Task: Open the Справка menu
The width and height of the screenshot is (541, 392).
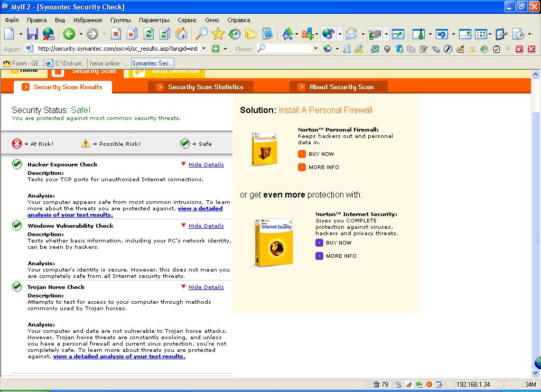Action: [x=239, y=20]
